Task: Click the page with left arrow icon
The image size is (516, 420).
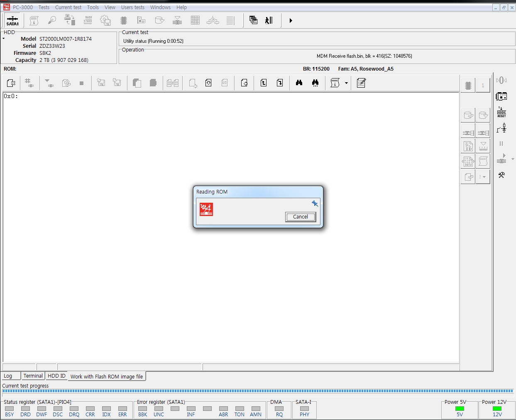Action: (x=245, y=83)
